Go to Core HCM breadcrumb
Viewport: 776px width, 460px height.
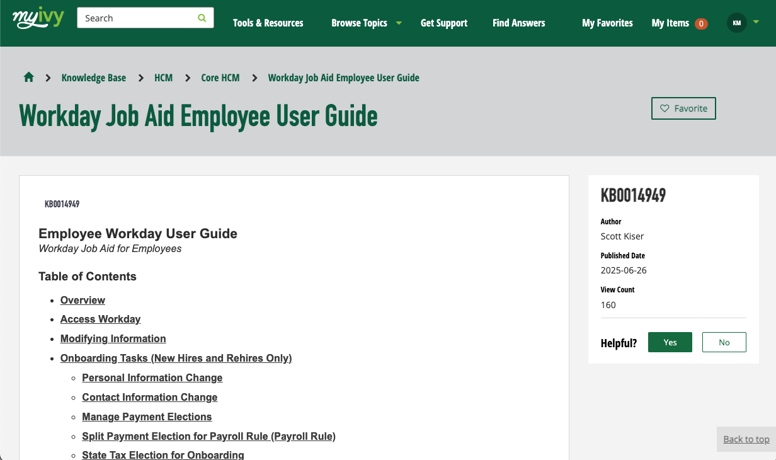click(x=220, y=78)
